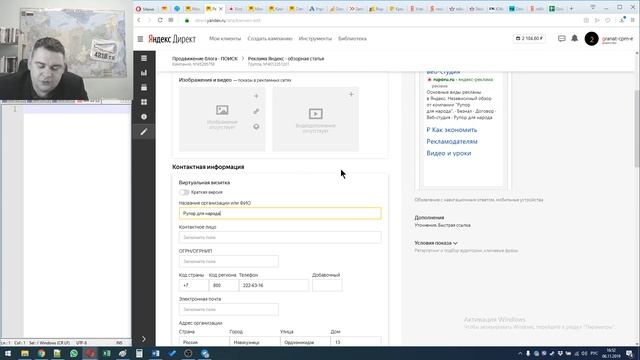Click the Как экономить quick link
640x360 pixels.
451,130
